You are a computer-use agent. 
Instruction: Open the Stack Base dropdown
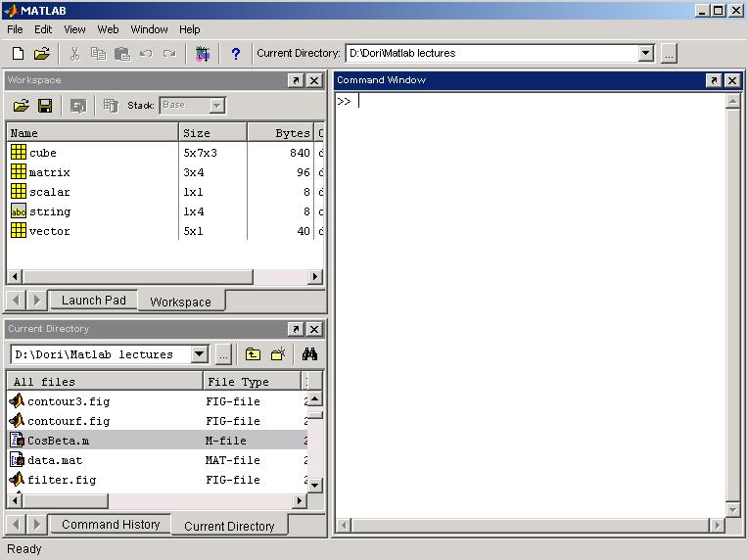(217, 106)
